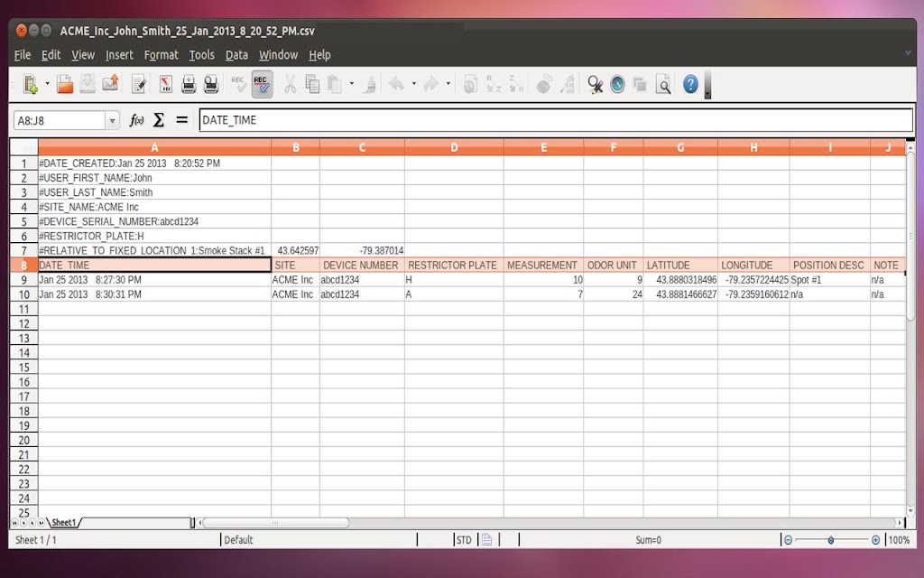Screen dimensions: 924x578
Task: Open the New document dropdown arrow
Action: click(47, 84)
